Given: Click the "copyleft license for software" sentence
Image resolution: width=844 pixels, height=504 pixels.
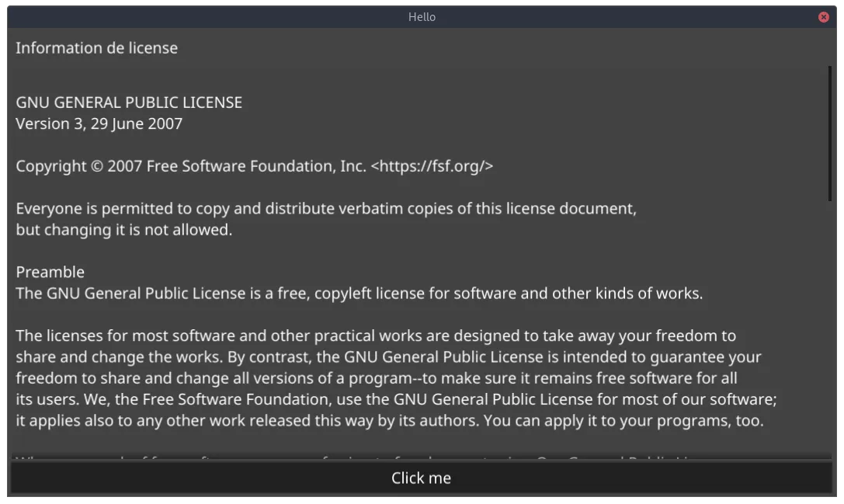Looking at the screenshot, I should (x=359, y=294).
